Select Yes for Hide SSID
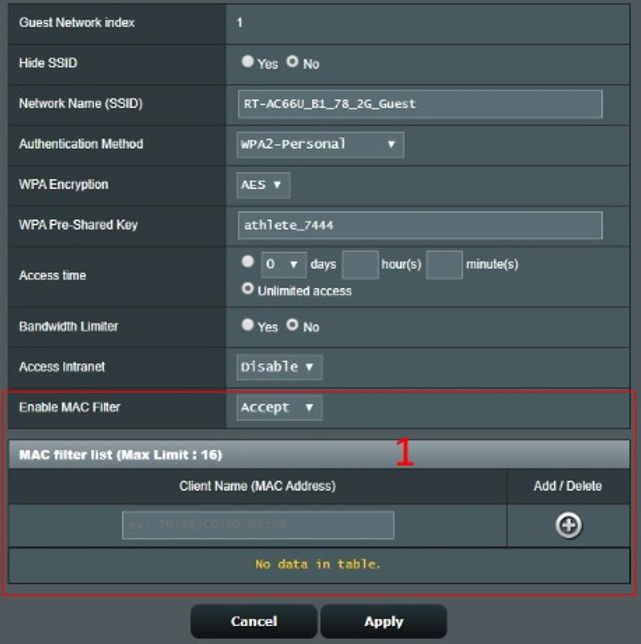641x644 pixels. point(248,62)
